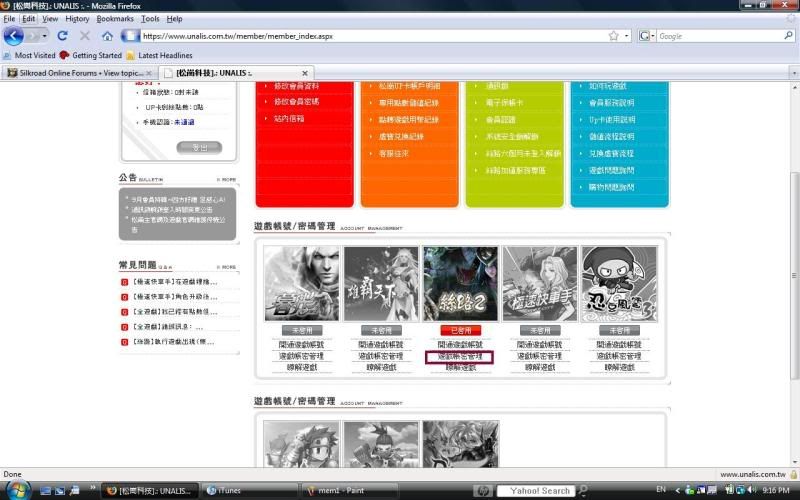Click the volume speaker tray icon
This screenshot has width=800, height=500.
click(x=753, y=490)
